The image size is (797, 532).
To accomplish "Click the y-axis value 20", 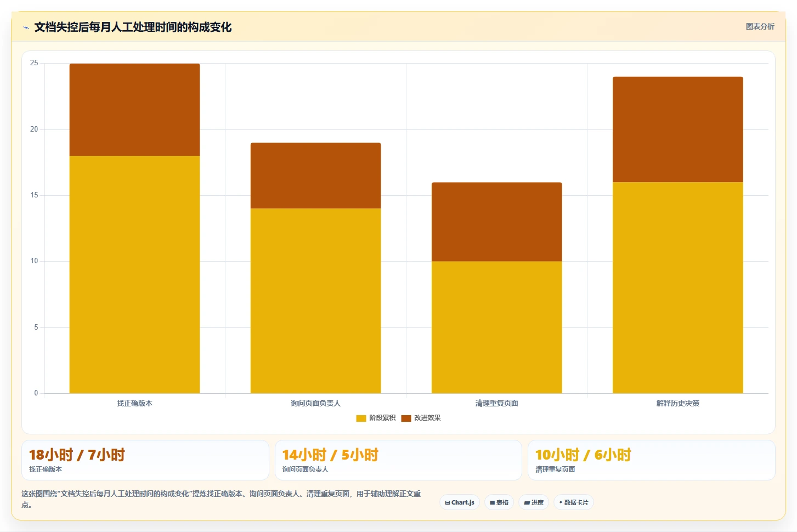I will 34,129.
